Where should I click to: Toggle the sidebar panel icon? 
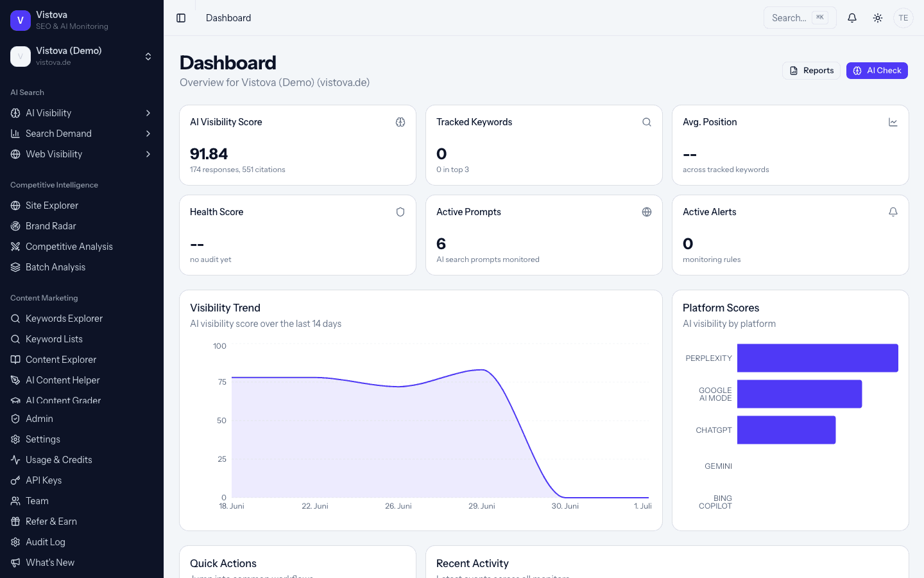tap(181, 18)
